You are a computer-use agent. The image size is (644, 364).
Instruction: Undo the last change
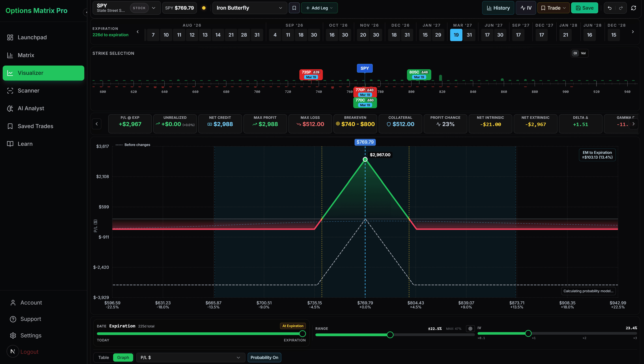point(610,8)
